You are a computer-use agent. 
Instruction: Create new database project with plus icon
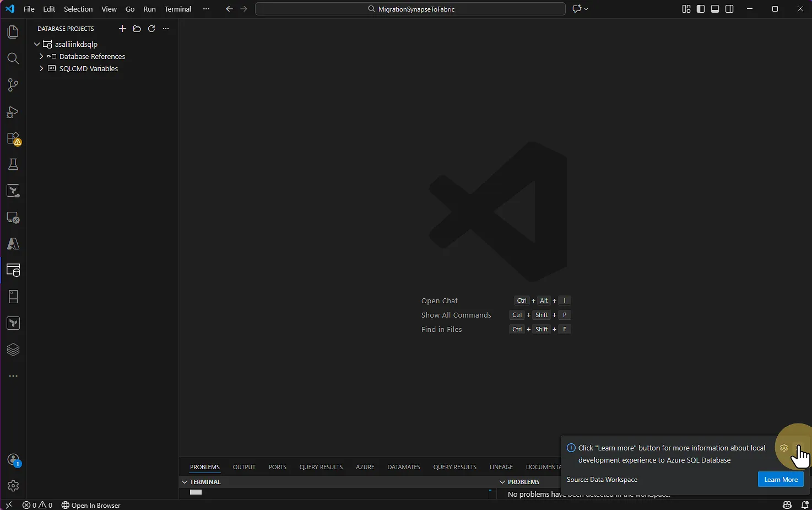pos(122,29)
